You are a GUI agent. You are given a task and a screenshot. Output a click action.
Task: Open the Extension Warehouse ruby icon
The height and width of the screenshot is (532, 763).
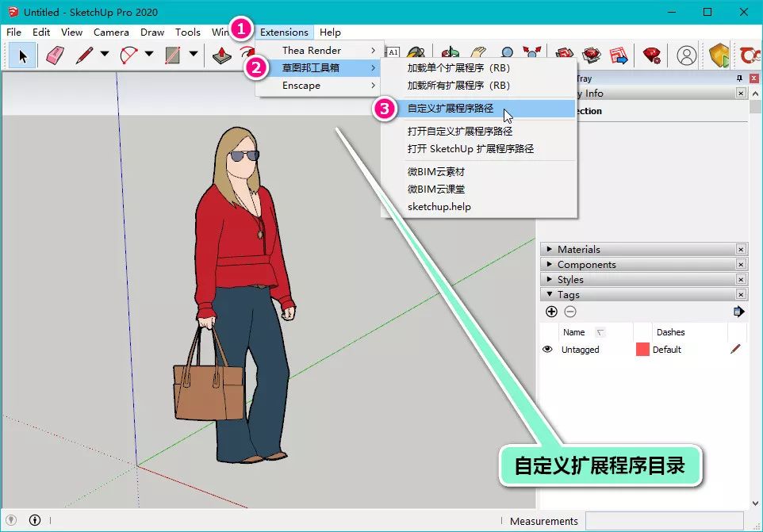pos(592,55)
